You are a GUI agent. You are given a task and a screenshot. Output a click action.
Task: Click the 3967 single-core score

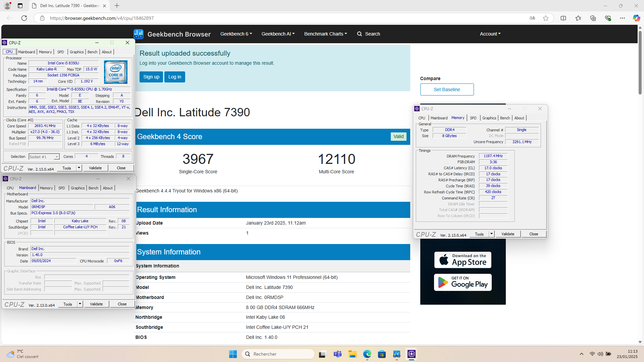[x=198, y=159]
